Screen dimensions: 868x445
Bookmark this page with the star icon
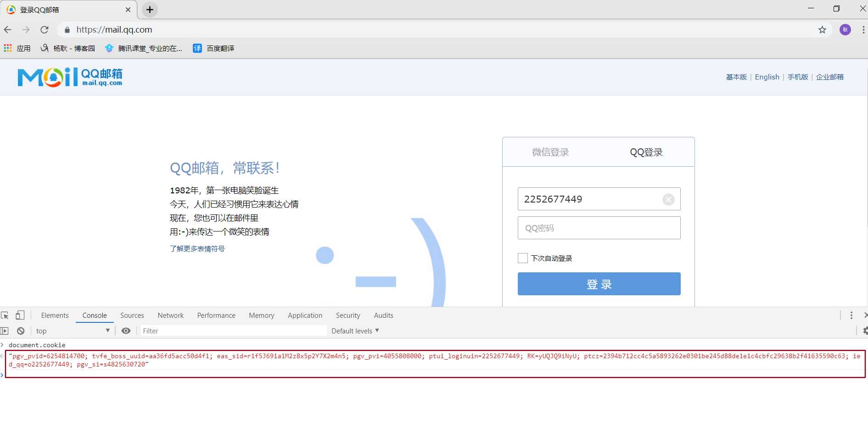[822, 30]
